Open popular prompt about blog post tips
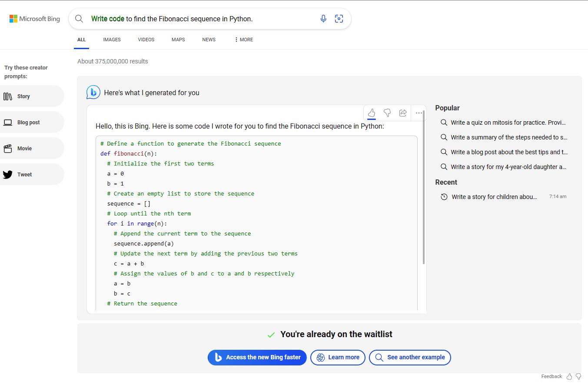The image size is (588, 388). (504, 152)
